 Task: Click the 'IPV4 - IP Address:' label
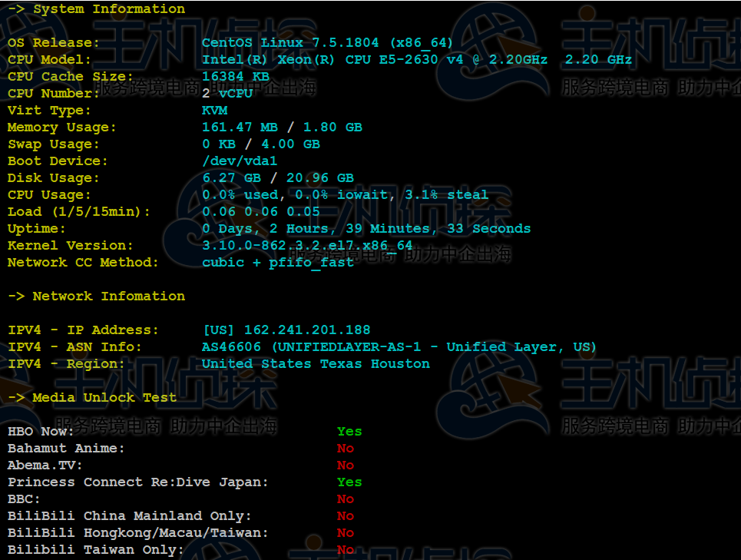click(83, 330)
